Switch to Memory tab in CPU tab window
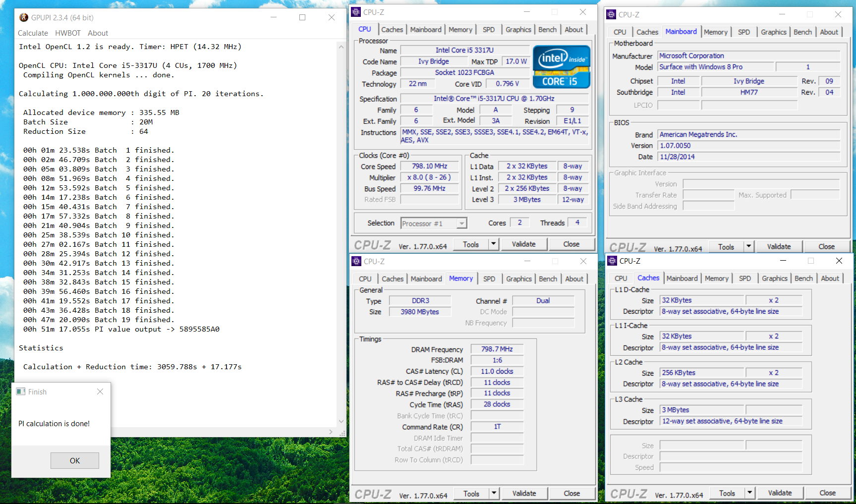The height and width of the screenshot is (504, 856). pos(460,30)
